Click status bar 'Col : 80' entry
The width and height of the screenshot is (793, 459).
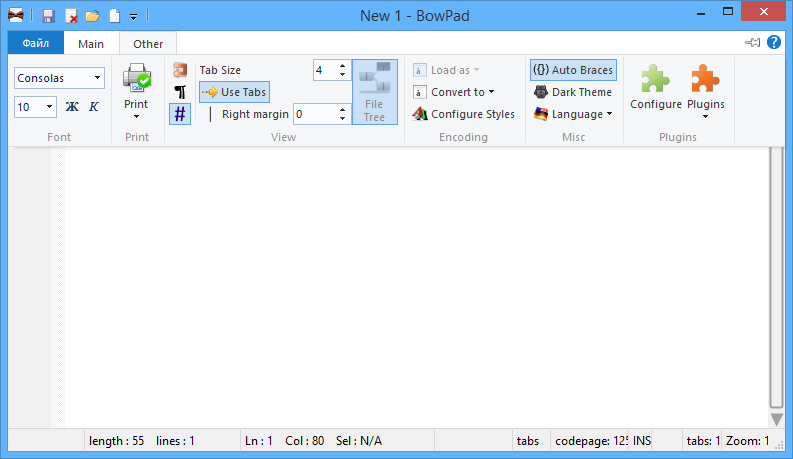[x=304, y=441]
